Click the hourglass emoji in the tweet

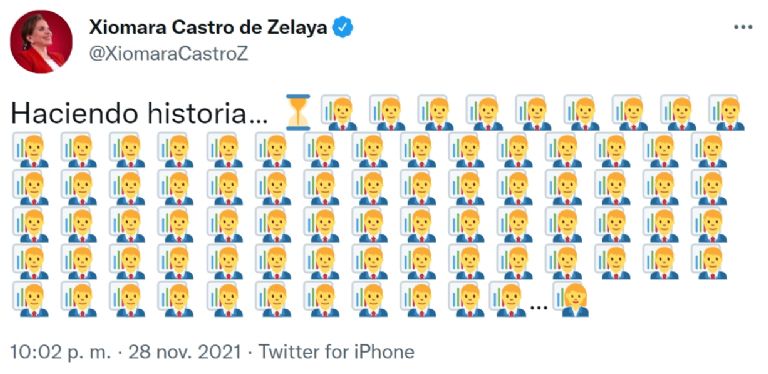tap(298, 113)
